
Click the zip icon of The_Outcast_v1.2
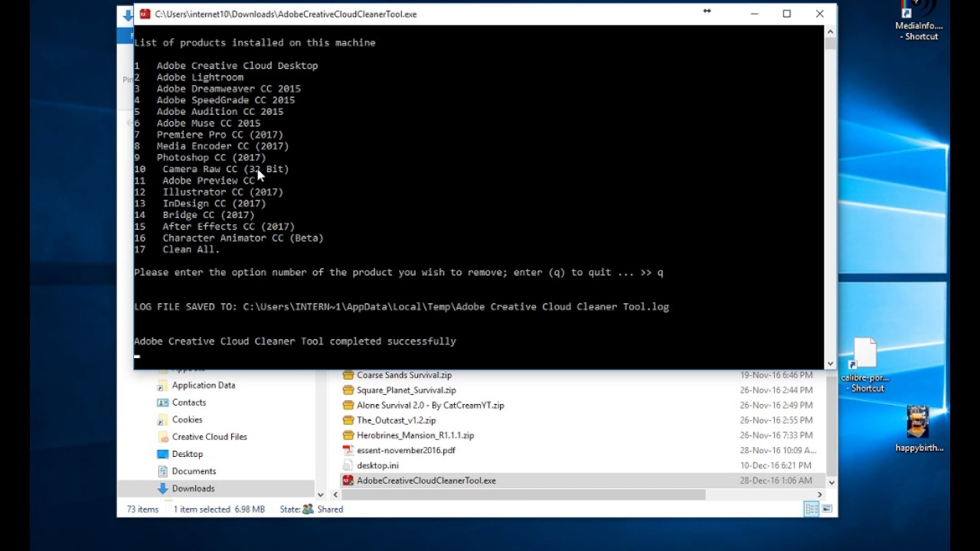pyautogui.click(x=348, y=420)
